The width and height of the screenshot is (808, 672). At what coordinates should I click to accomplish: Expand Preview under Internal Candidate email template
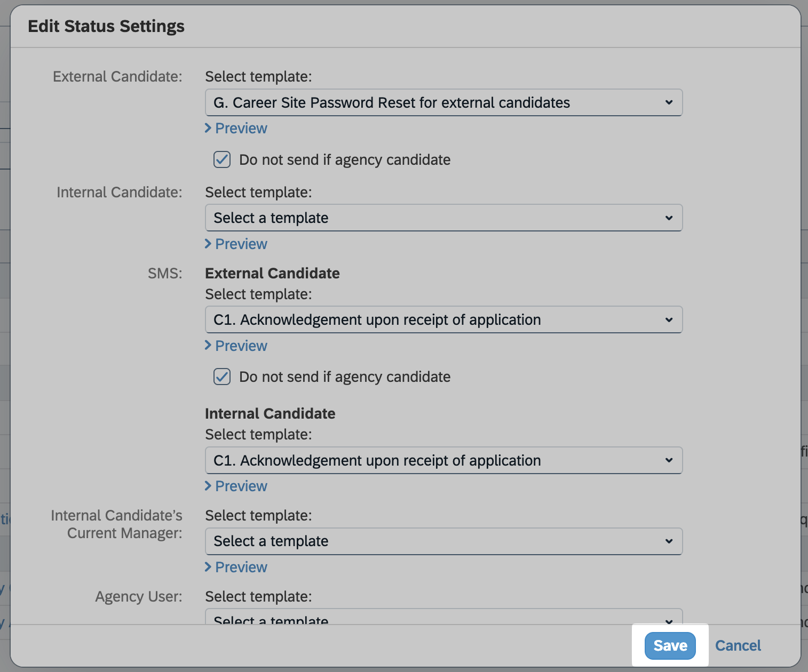coord(241,244)
